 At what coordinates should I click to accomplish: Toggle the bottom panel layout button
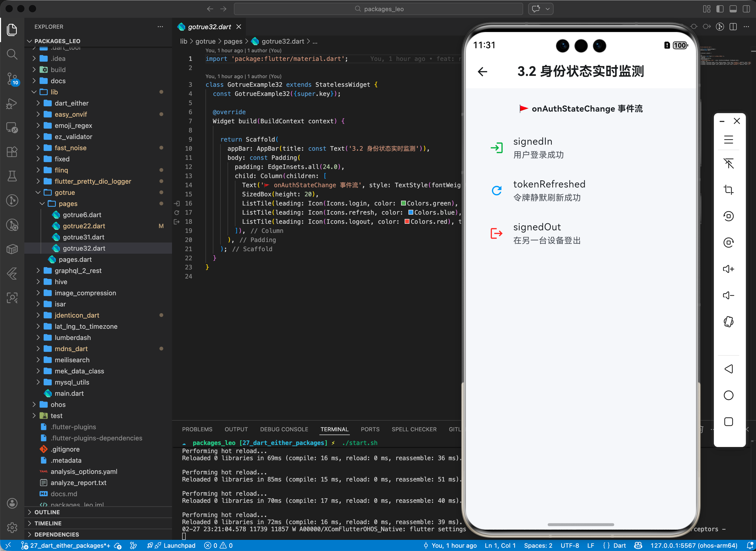pyautogui.click(x=733, y=9)
